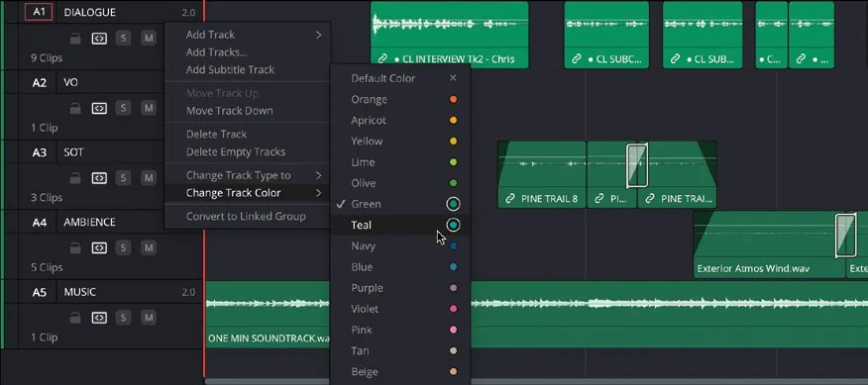The width and height of the screenshot is (868, 385).
Task: Select Delete Empty Tracks
Action: coord(248,151)
